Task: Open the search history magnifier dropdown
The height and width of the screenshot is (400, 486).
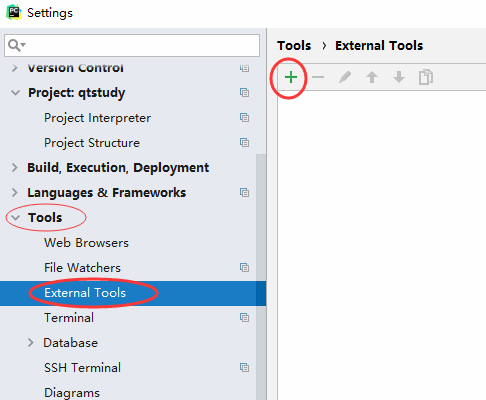Action: (x=17, y=45)
